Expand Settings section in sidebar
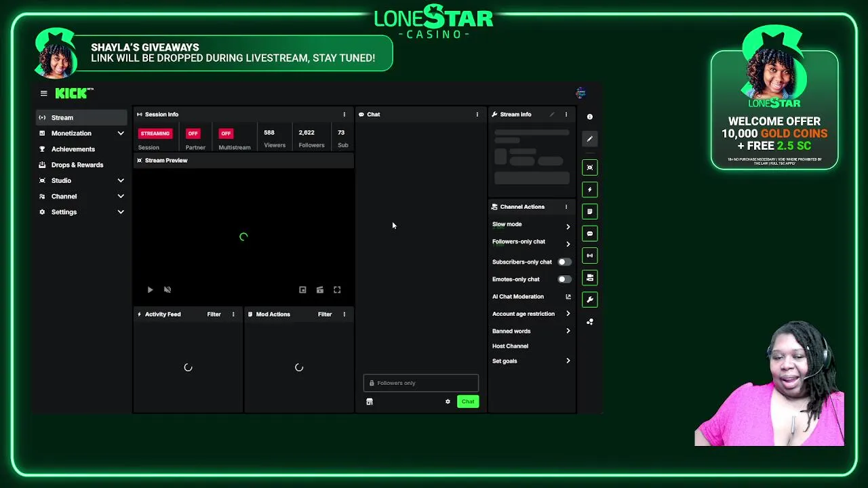The width and height of the screenshot is (868, 488). (x=81, y=212)
